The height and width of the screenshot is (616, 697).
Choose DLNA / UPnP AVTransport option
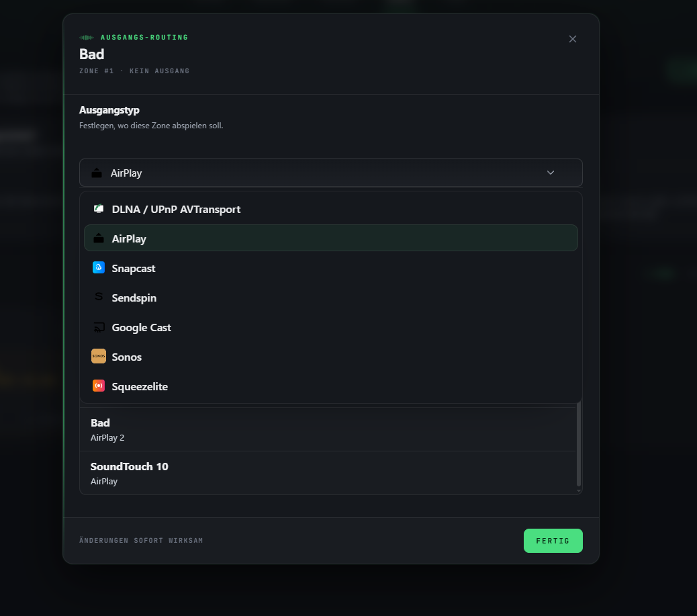pos(331,209)
